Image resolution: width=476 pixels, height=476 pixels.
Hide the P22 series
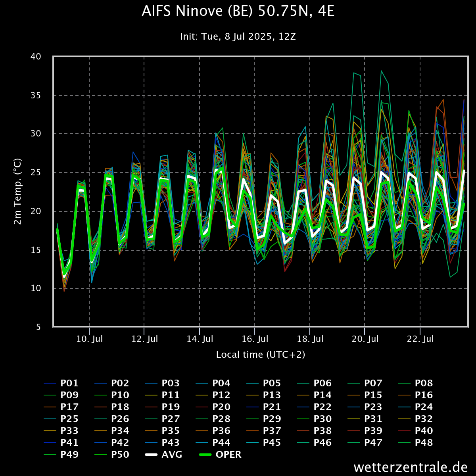[315, 407]
